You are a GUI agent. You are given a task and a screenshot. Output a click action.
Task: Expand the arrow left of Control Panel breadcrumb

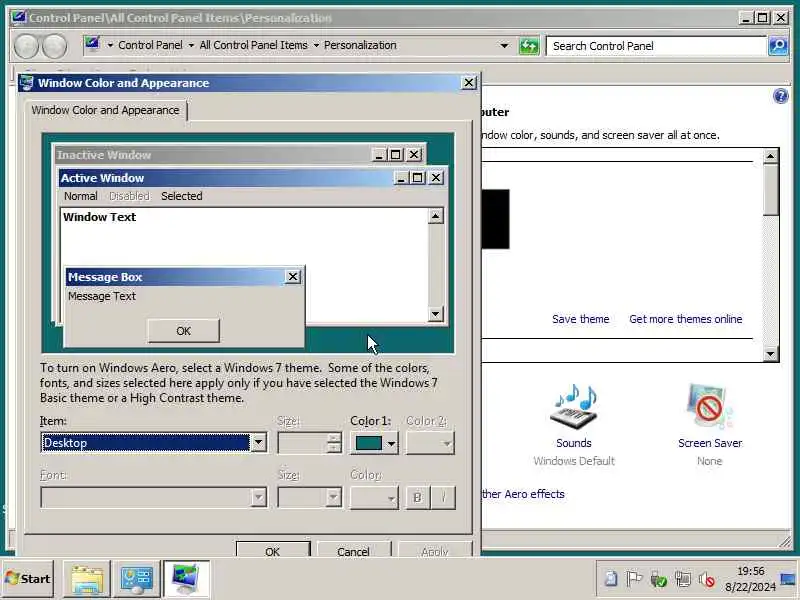pos(110,45)
